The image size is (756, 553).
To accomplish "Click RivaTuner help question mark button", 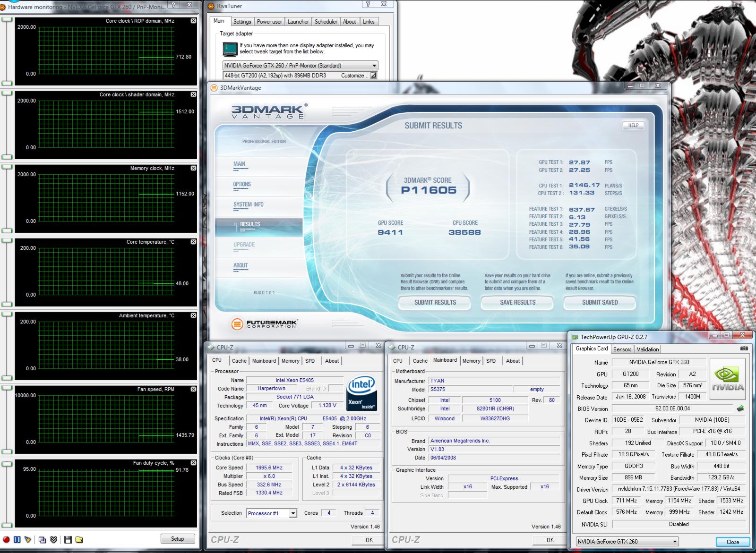I will click(368, 4).
